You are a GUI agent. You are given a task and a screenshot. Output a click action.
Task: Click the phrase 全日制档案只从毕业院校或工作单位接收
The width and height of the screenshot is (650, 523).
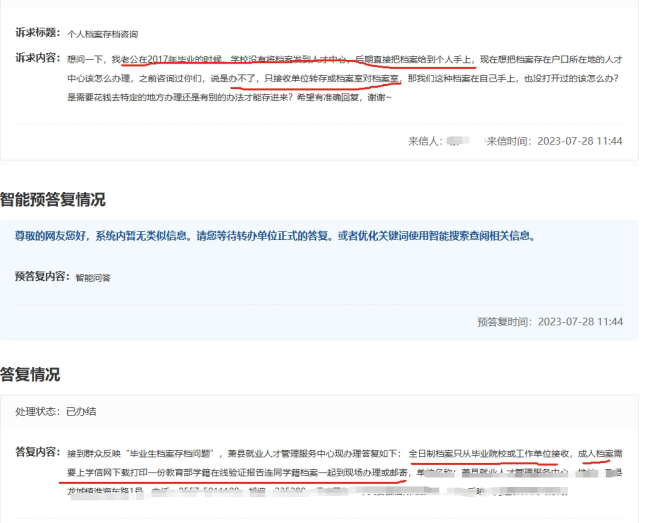click(488, 454)
